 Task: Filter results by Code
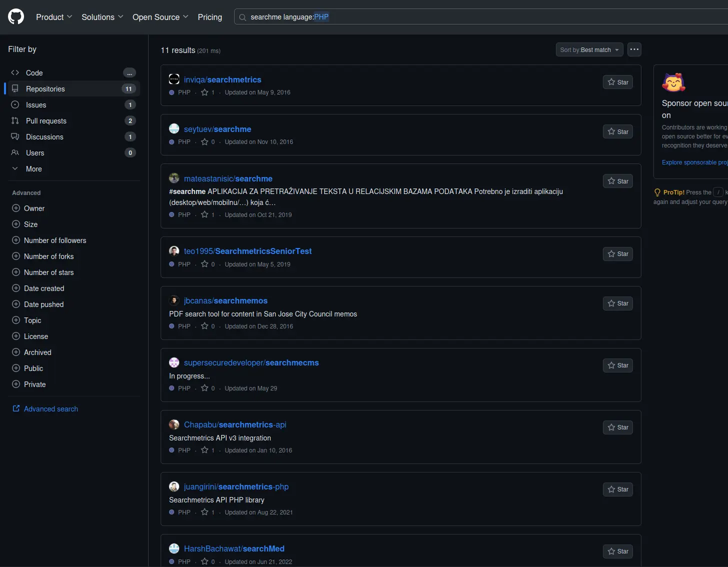[x=73, y=73]
